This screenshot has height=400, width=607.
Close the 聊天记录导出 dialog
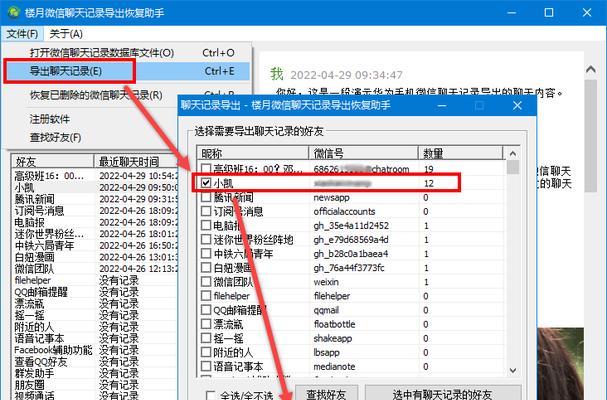(517, 105)
